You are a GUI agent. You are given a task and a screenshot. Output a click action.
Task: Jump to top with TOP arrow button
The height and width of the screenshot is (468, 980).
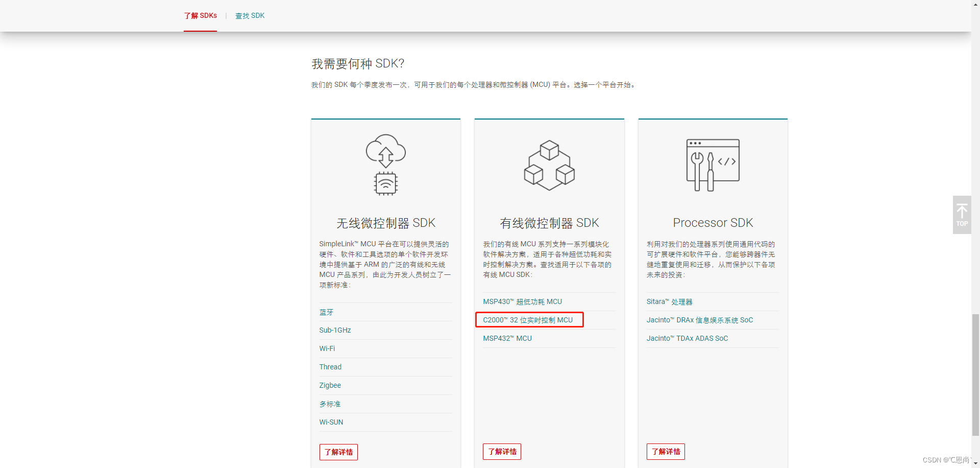click(962, 215)
